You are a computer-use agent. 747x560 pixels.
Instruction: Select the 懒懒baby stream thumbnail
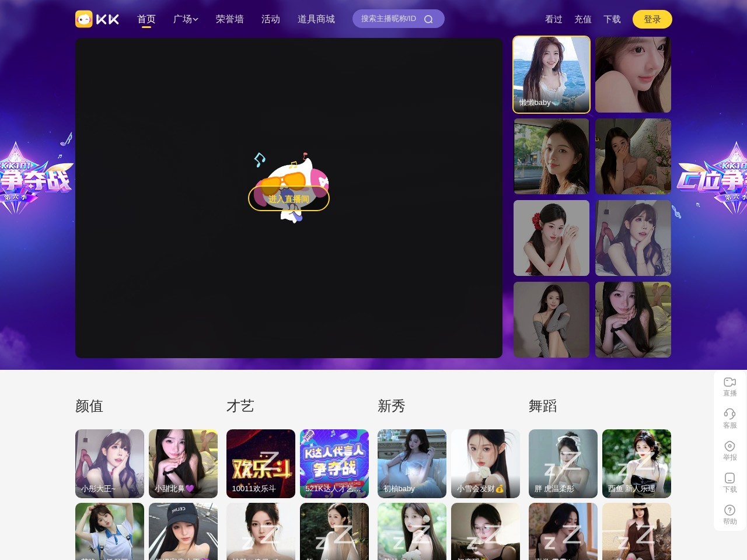551,75
